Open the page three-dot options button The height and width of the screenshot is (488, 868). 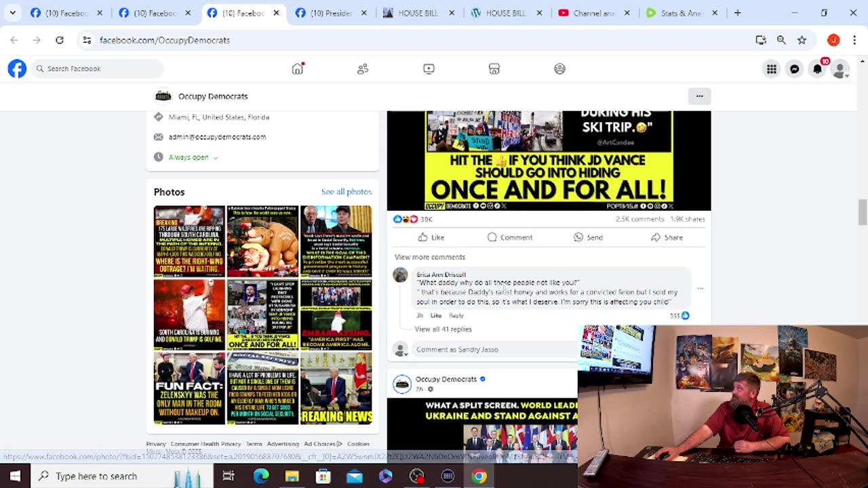(699, 96)
